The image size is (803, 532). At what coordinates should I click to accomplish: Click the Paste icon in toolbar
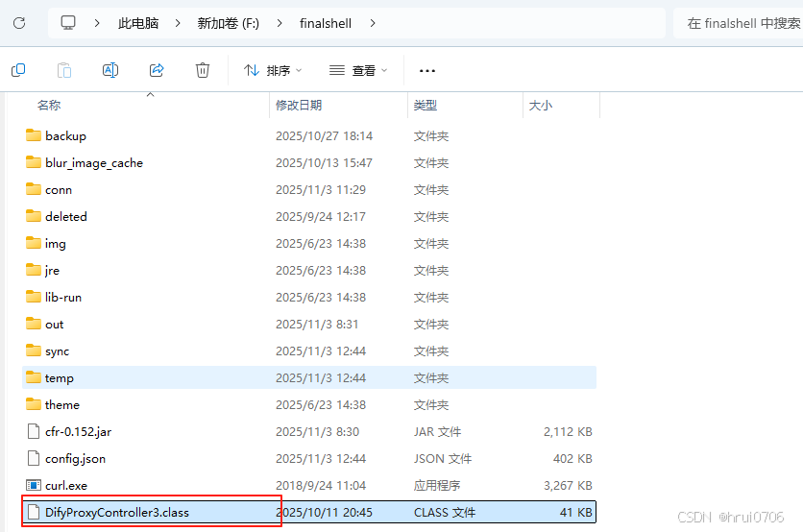[x=64, y=70]
